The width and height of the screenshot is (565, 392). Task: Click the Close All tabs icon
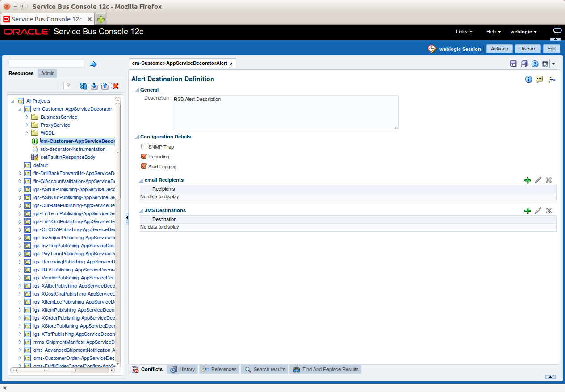click(x=545, y=64)
